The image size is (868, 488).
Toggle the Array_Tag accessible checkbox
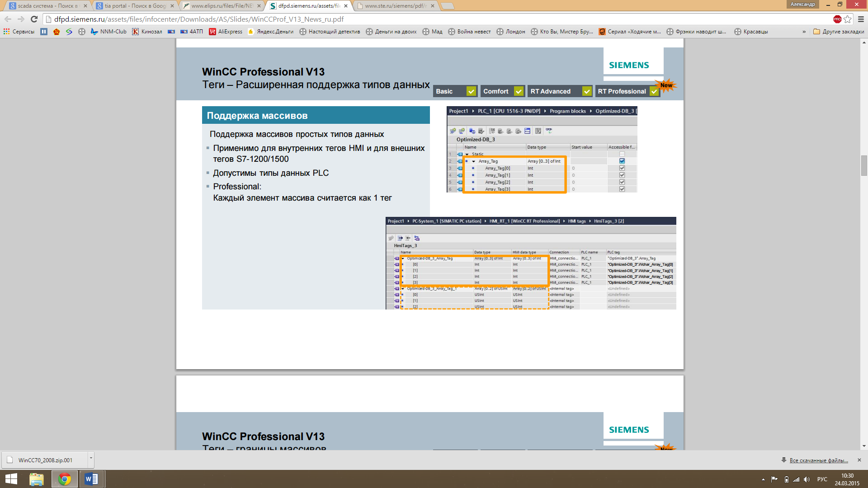622,161
